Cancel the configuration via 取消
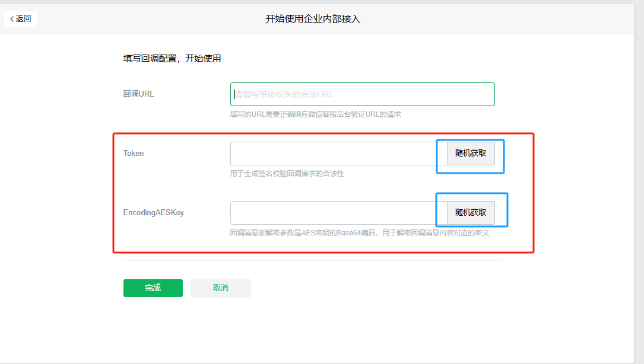 [220, 288]
